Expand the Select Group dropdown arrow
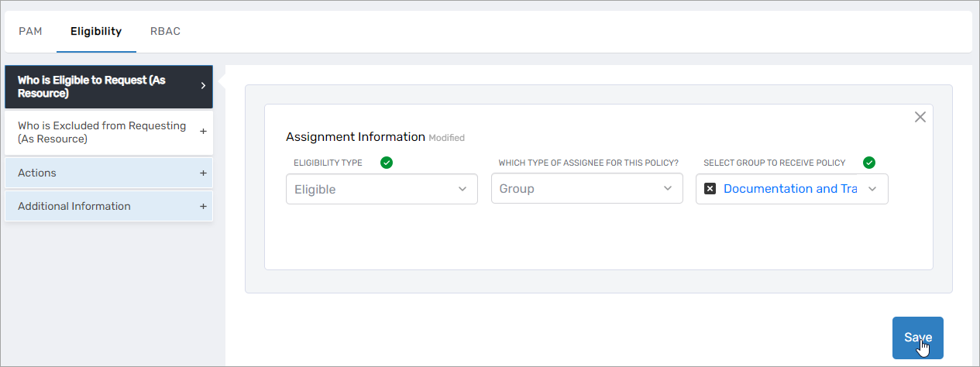 point(872,189)
